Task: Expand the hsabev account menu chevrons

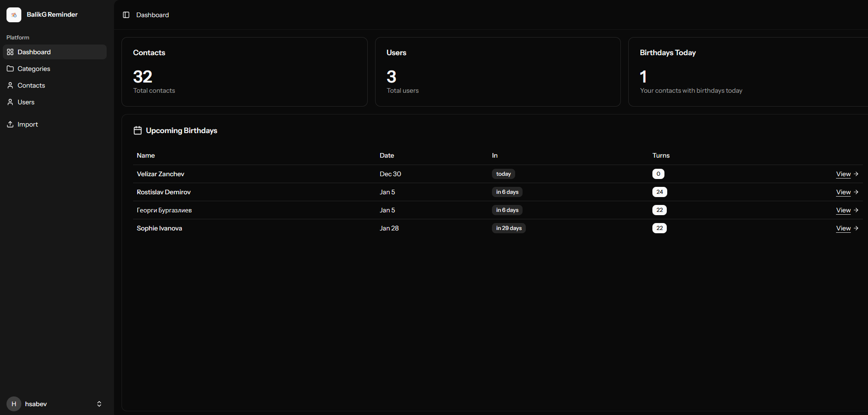Action: [x=99, y=404]
